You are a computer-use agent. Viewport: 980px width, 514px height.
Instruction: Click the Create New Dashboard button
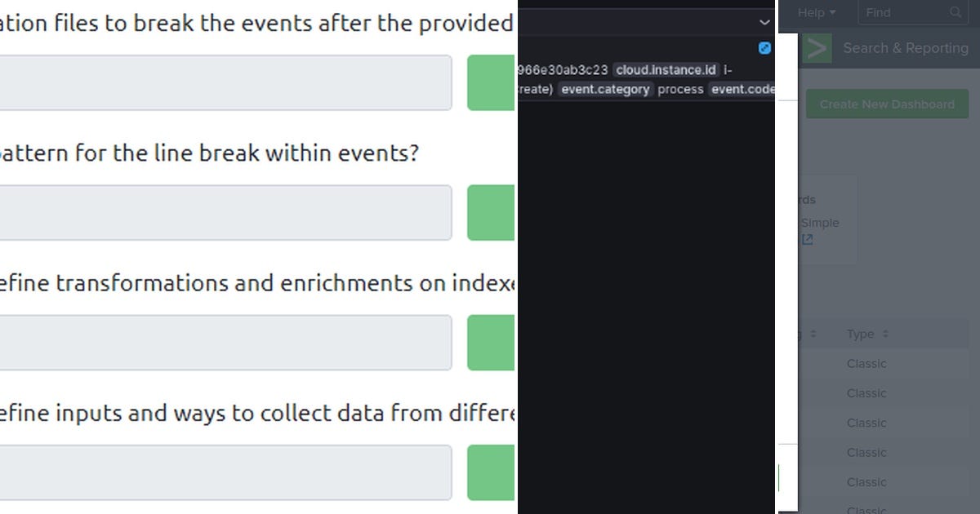887,104
